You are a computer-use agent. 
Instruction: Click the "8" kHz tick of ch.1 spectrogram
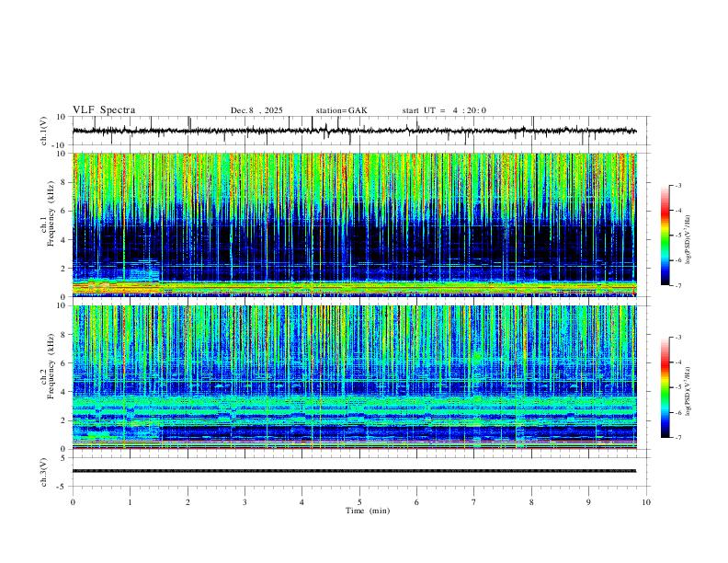point(64,182)
